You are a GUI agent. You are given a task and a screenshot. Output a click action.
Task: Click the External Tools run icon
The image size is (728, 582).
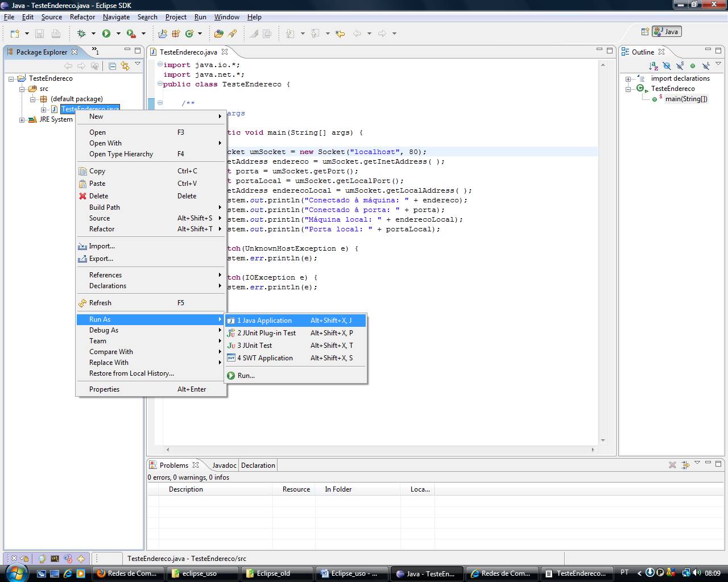tap(131, 34)
